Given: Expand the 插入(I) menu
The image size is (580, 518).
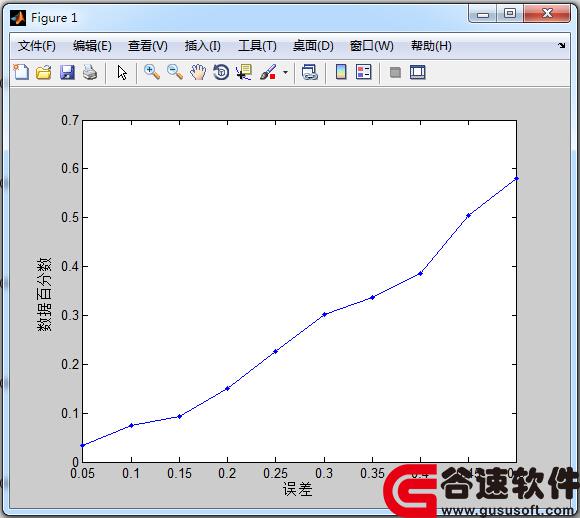Looking at the screenshot, I should tap(203, 46).
